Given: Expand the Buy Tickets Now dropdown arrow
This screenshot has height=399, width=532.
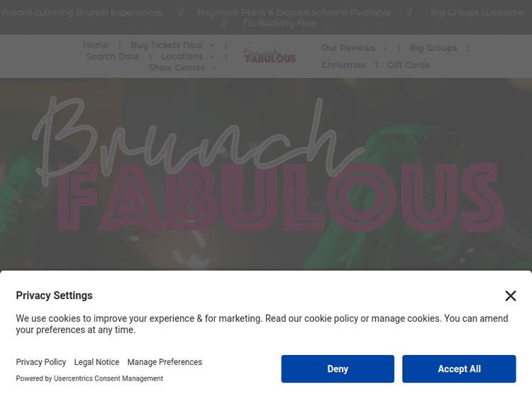Looking at the screenshot, I should [x=212, y=45].
